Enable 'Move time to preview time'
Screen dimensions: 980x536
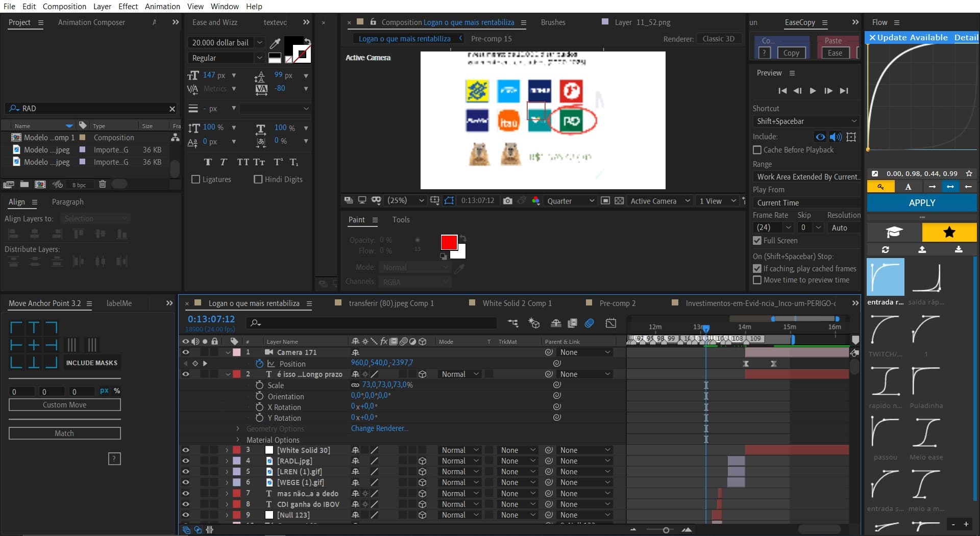757,280
